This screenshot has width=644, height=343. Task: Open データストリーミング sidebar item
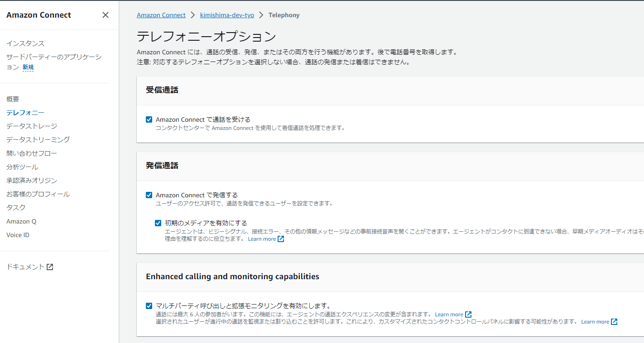coord(38,140)
